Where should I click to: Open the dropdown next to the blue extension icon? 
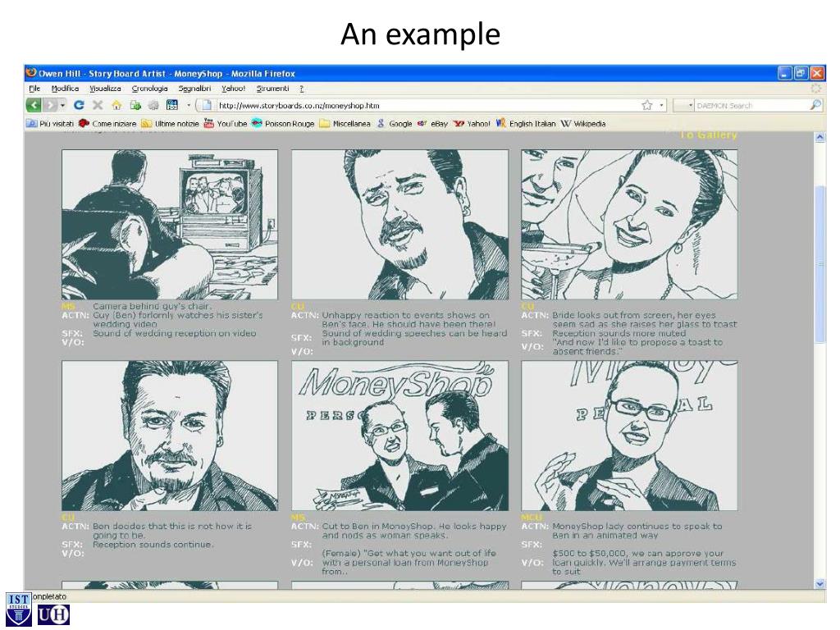coord(188,105)
